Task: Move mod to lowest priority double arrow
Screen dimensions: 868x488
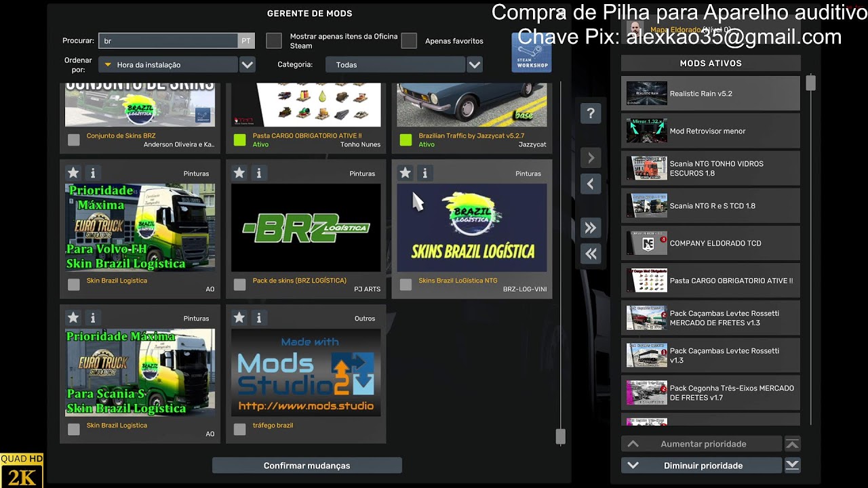Action: pos(792,465)
